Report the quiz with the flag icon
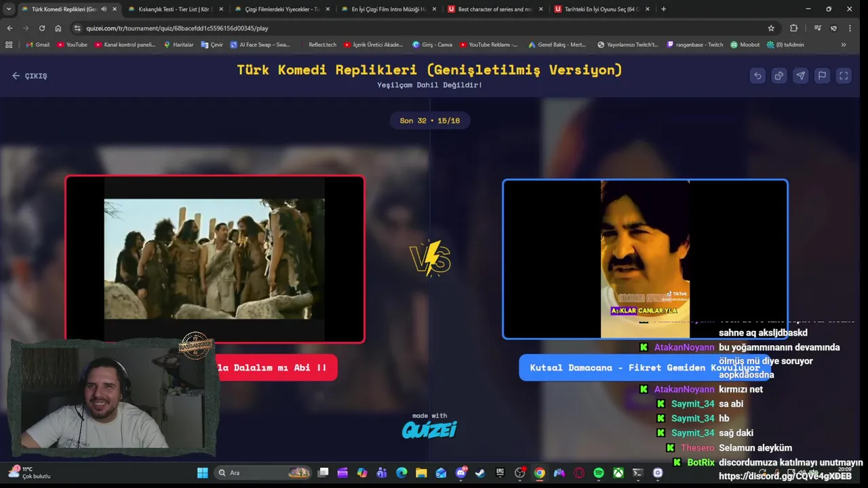 click(x=822, y=76)
